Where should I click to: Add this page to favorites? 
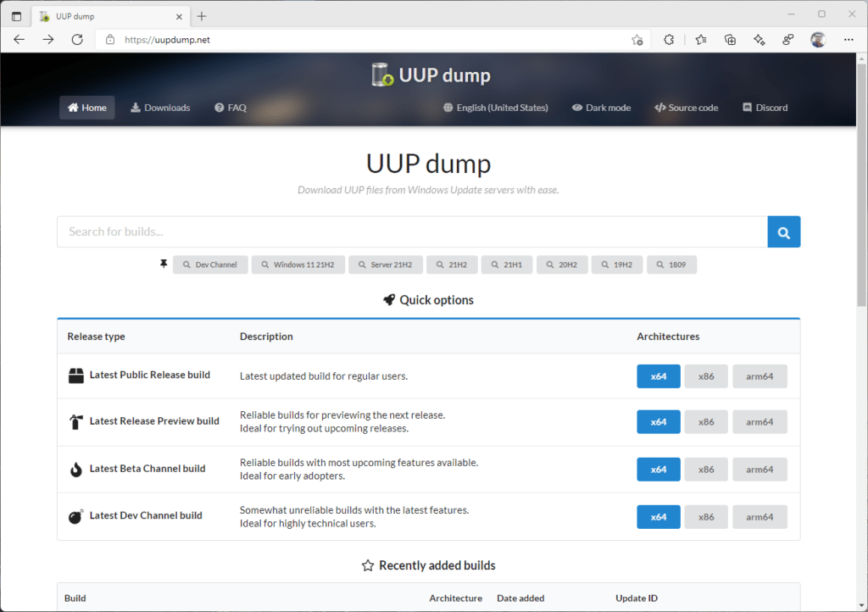pyautogui.click(x=637, y=39)
